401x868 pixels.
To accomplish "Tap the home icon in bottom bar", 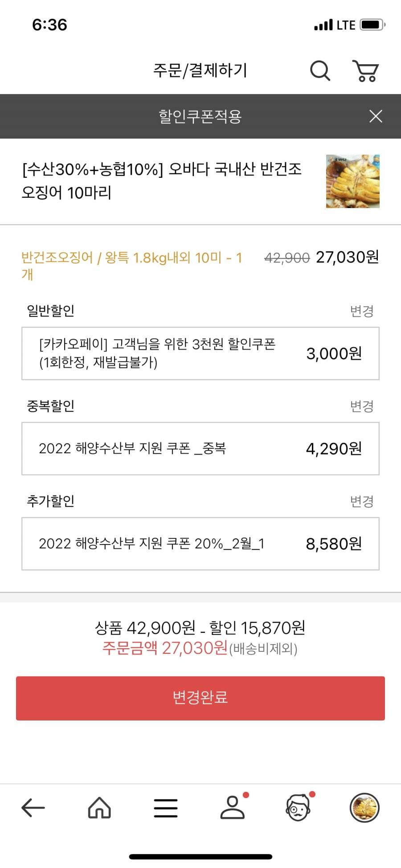I will click(99, 807).
